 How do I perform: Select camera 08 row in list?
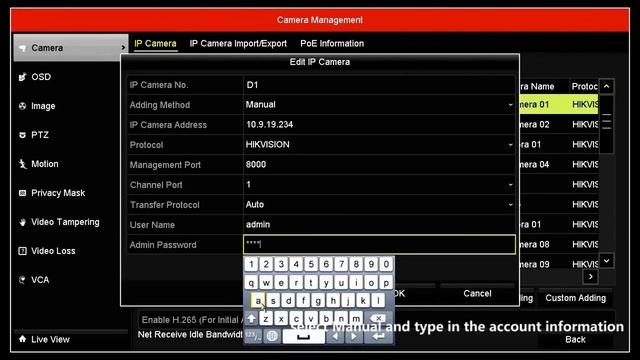click(x=558, y=244)
